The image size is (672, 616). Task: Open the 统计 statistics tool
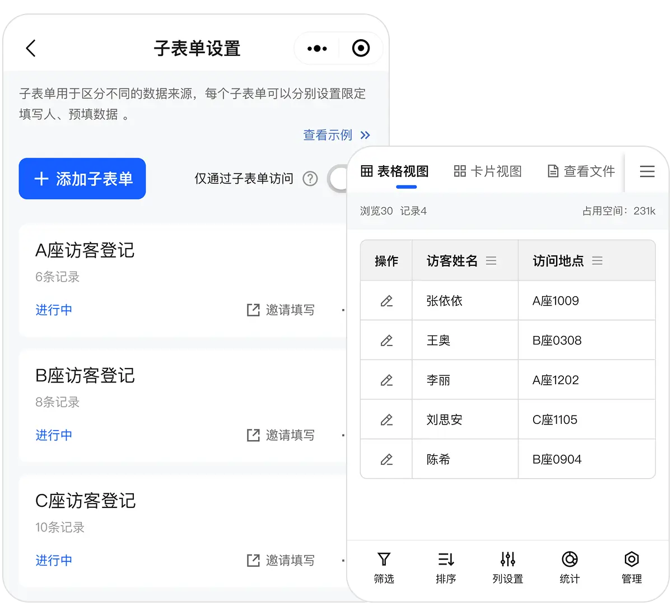(570, 568)
